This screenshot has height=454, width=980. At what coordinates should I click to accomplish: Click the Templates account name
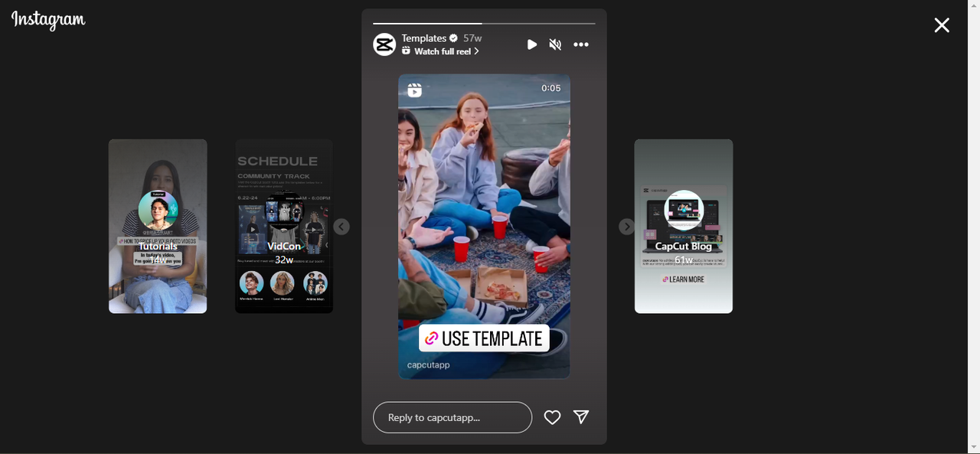point(424,38)
